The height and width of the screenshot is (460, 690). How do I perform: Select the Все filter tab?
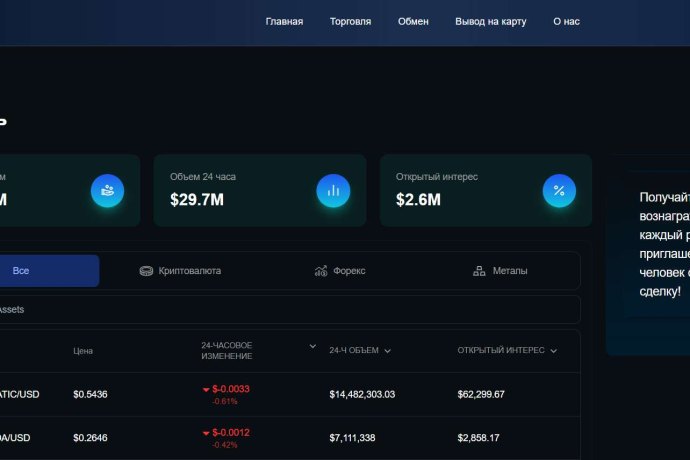point(49,271)
